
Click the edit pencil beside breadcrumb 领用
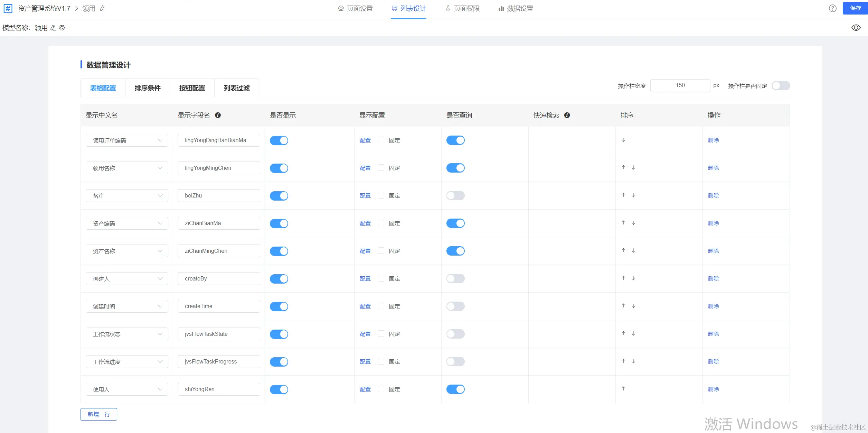103,8
